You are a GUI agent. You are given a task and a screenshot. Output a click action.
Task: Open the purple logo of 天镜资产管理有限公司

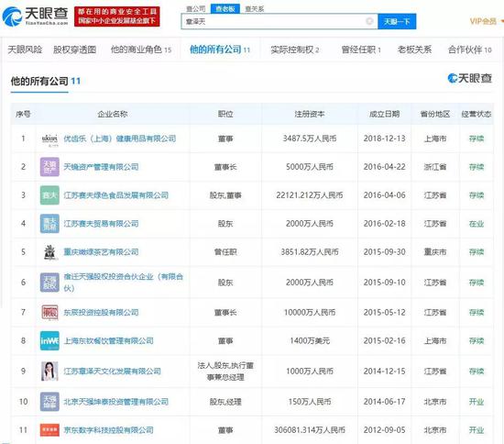[x=49, y=167]
